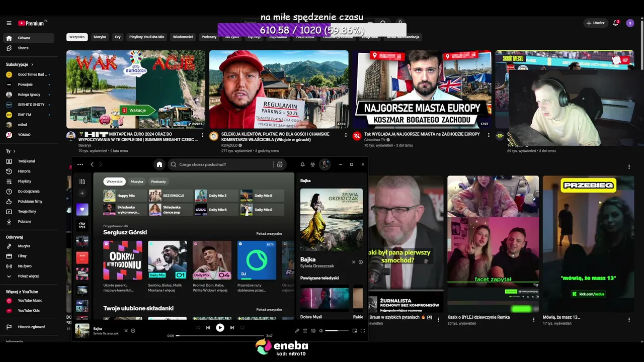644x362 pixels.
Task: Toggle Spotify shuffle
Action: 198,328
